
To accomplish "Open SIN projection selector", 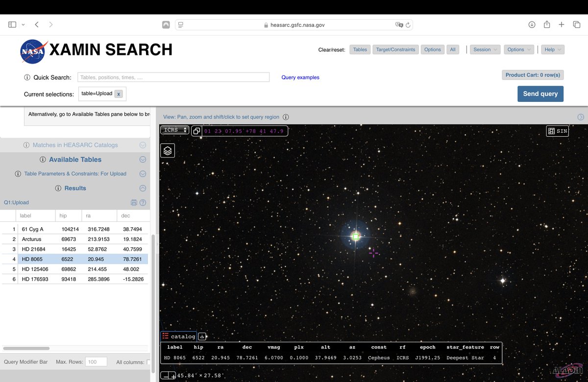I will coord(558,131).
